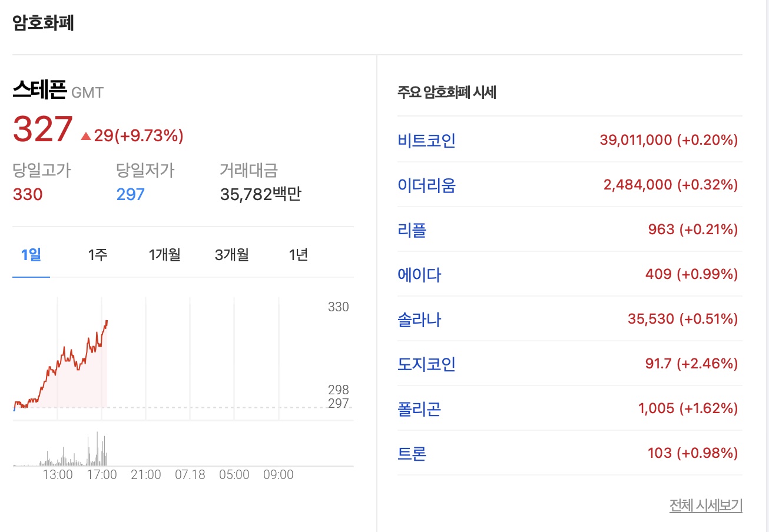Open the 도지코인 listing

click(426, 364)
